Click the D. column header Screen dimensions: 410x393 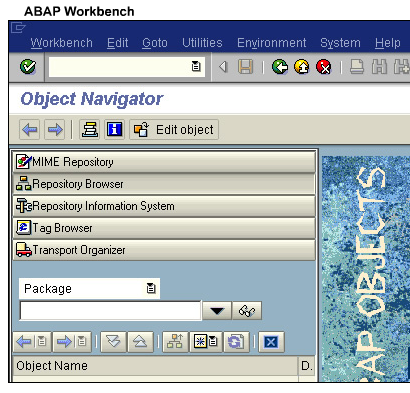click(307, 366)
